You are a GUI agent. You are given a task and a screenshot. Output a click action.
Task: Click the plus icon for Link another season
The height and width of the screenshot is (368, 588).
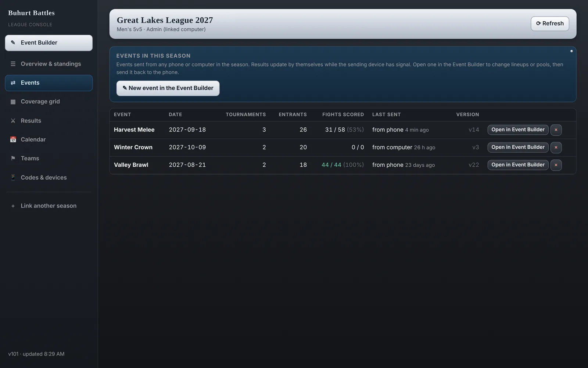click(x=13, y=206)
